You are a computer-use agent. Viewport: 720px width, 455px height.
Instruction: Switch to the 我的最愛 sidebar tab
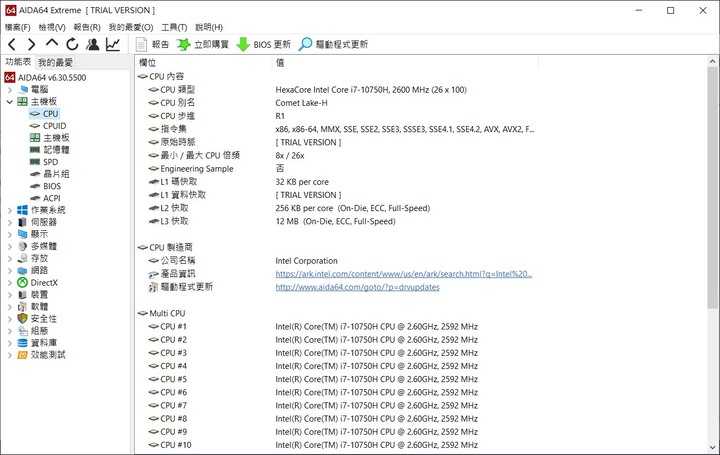point(55,62)
